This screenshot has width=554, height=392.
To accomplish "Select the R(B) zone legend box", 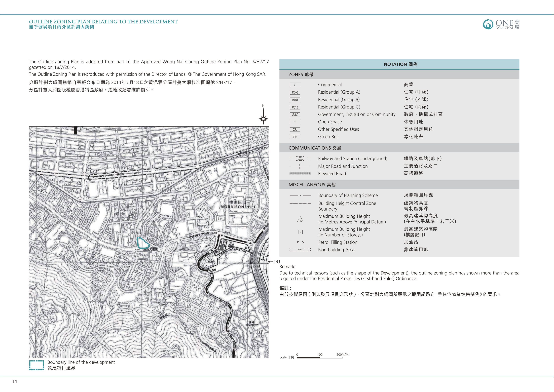I will (295, 100).
